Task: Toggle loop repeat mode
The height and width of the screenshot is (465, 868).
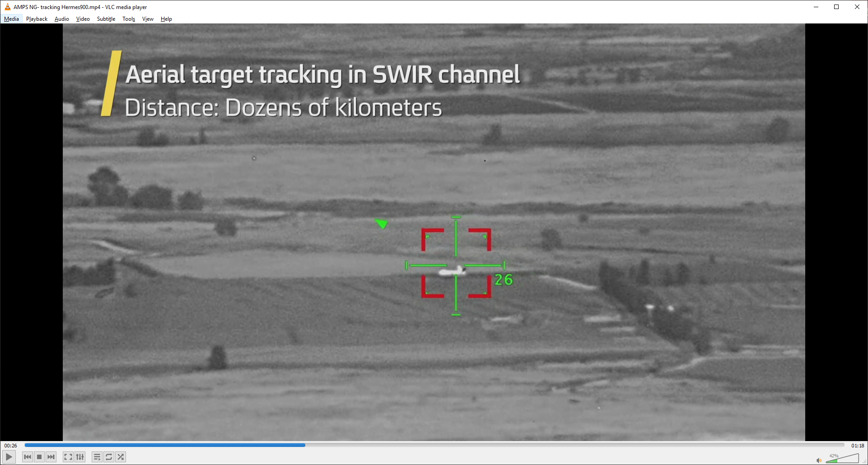Action: point(109,457)
